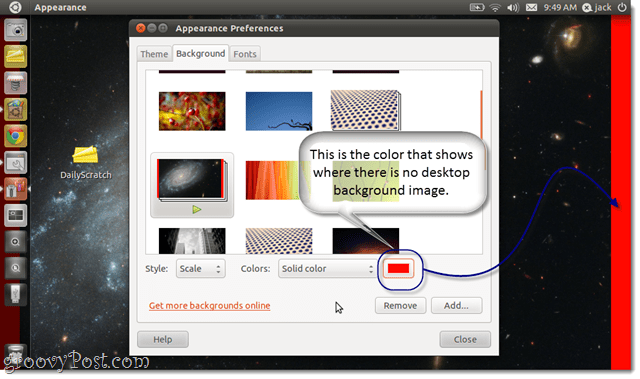The image size is (640, 379).
Task: Follow Get more backgrounds online link
Action: pos(209,306)
